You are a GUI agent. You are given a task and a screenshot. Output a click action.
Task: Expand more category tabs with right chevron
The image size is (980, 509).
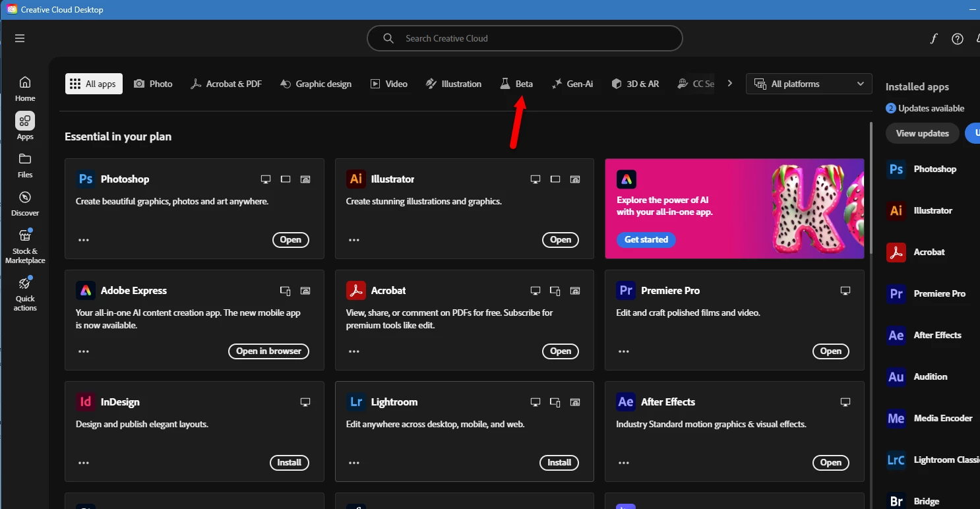(x=729, y=84)
